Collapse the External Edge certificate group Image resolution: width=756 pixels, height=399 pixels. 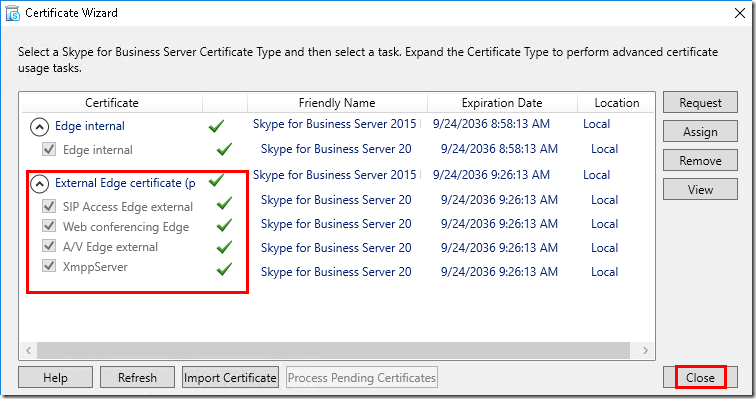pos(40,184)
